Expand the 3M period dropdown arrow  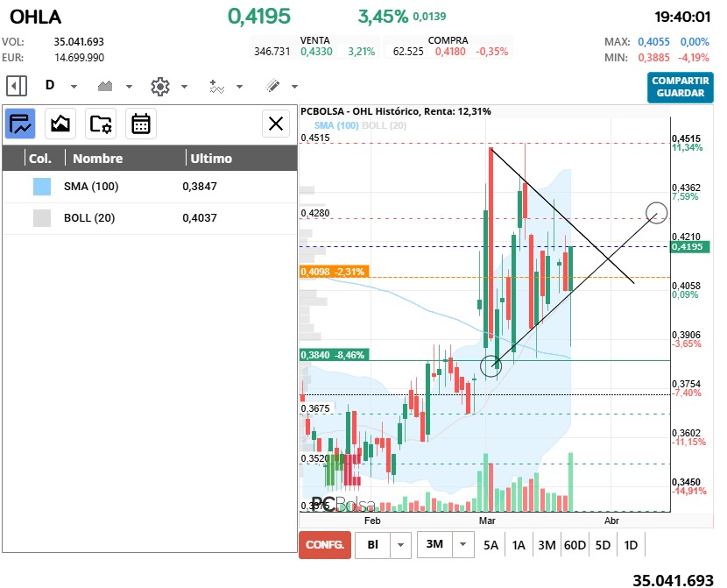(x=462, y=545)
